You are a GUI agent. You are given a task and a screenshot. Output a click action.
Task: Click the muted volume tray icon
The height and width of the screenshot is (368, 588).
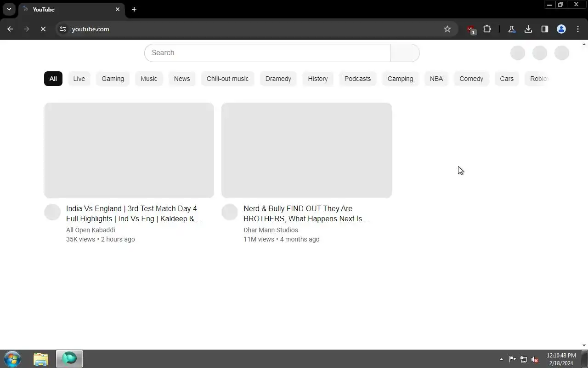534,359
